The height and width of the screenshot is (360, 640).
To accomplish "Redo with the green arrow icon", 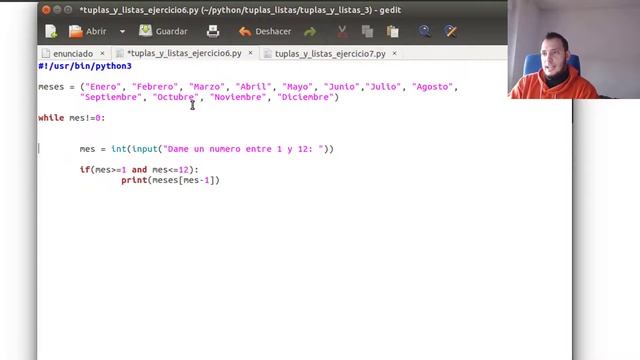I will tap(310, 31).
